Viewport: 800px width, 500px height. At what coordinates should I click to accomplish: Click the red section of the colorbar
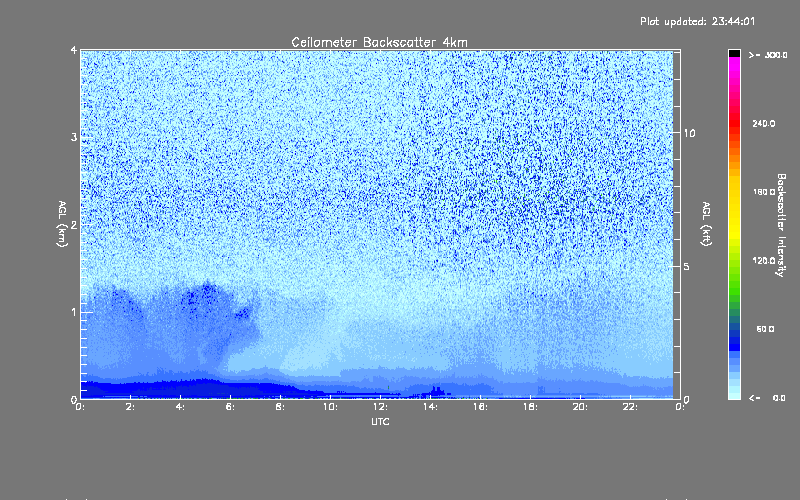click(734, 122)
